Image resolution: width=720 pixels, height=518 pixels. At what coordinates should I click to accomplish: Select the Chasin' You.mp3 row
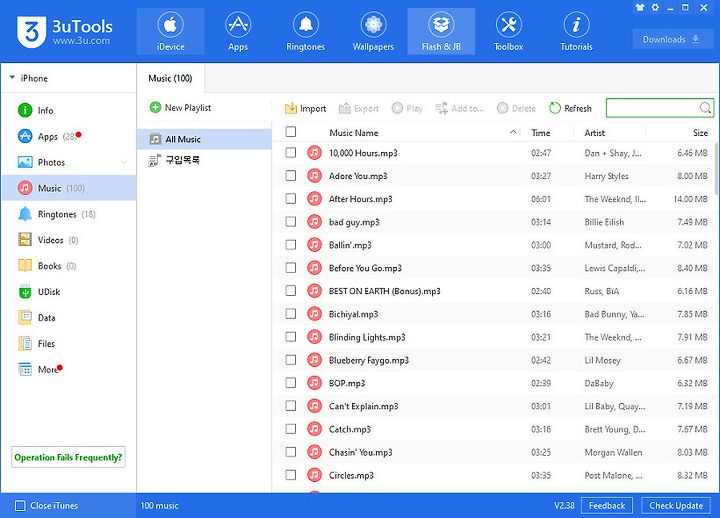coord(493,452)
